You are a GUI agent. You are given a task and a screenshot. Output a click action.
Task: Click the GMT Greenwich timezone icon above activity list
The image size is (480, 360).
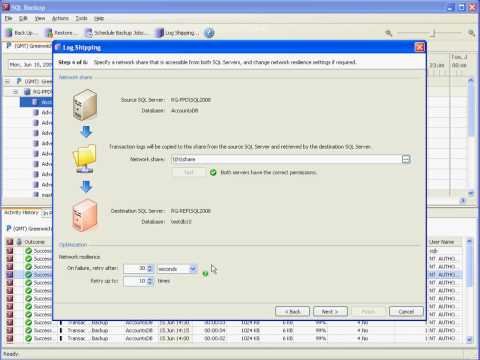point(9,228)
